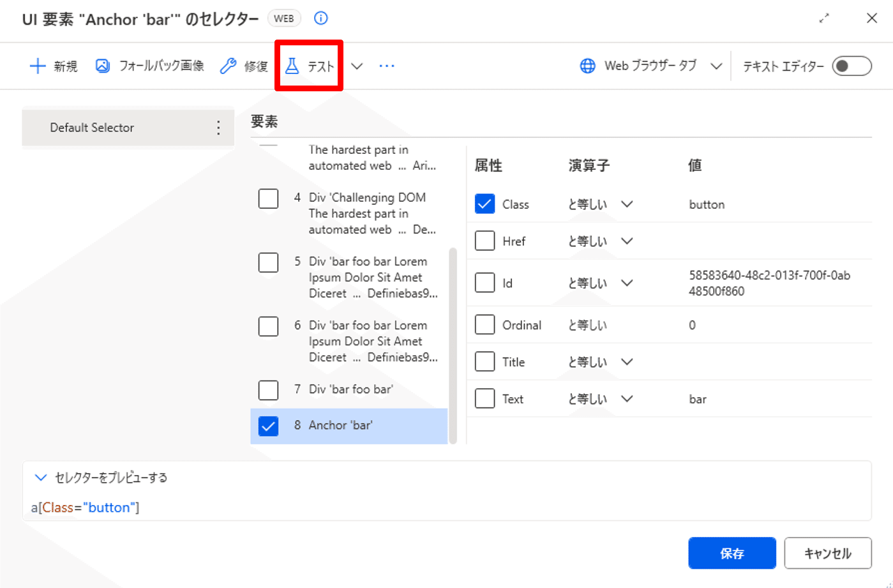Check element 4 Div 'Challenging DOM' checkbox
893x588 pixels.
268,199
